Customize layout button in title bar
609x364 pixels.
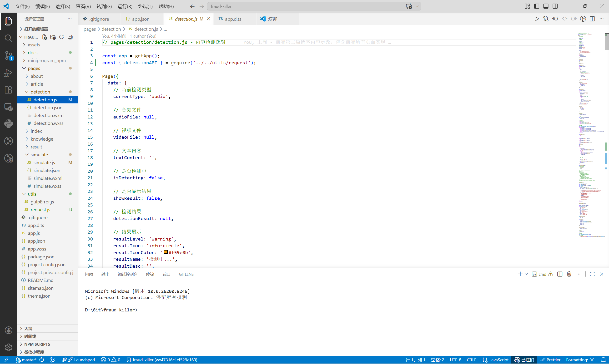coord(527,6)
